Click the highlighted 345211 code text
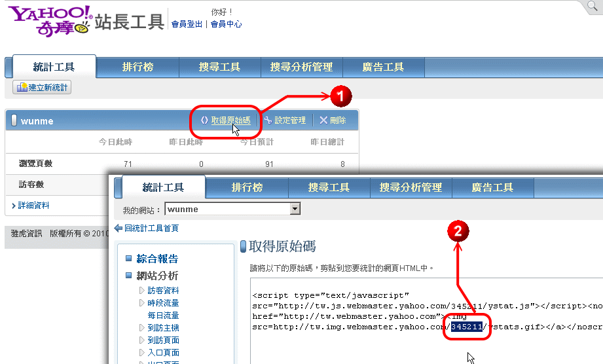The image size is (603, 364). click(x=466, y=327)
